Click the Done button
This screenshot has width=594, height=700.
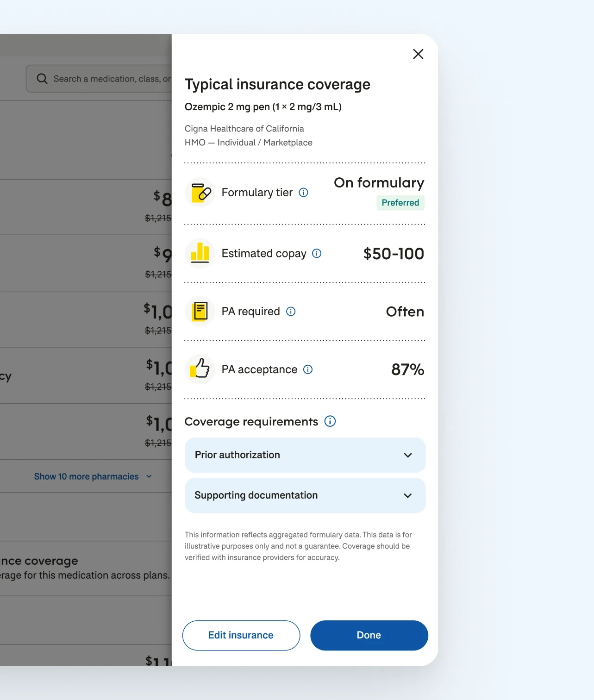coord(369,635)
